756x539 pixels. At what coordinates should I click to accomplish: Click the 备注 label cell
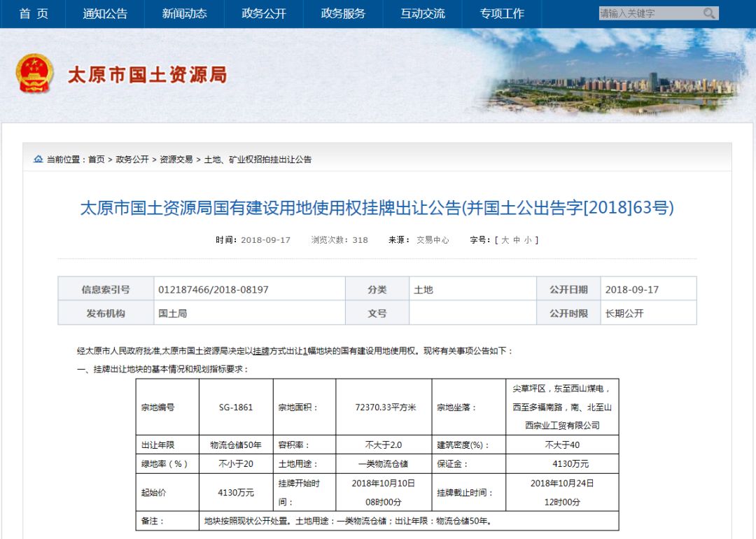(167, 521)
